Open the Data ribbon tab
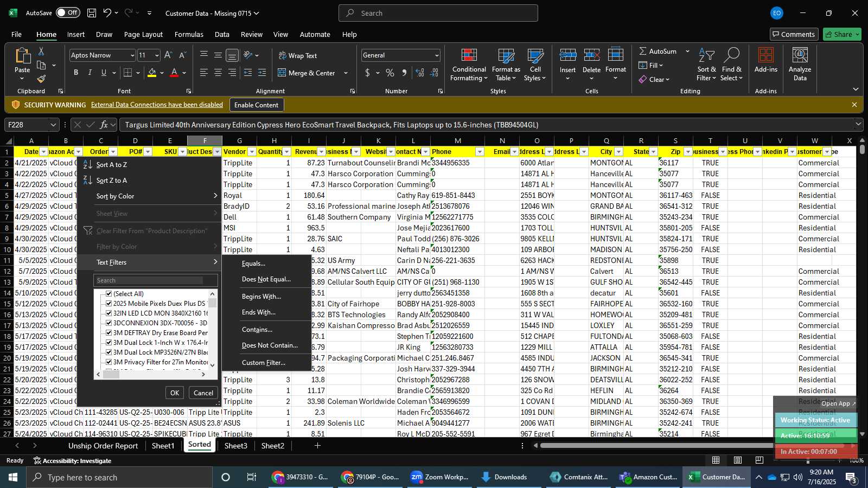This screenshot has width=868, height=488. tap(222, 34)
